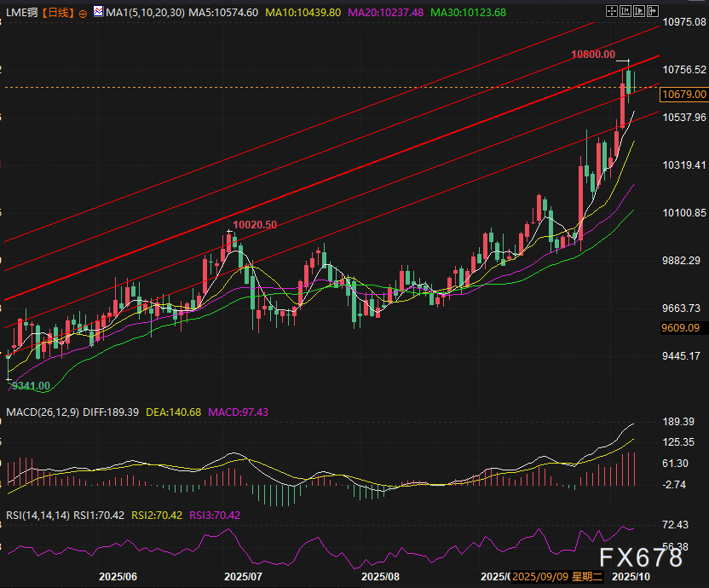Click the DIFF:189.39 MACD value

click(x=108, y=412)
